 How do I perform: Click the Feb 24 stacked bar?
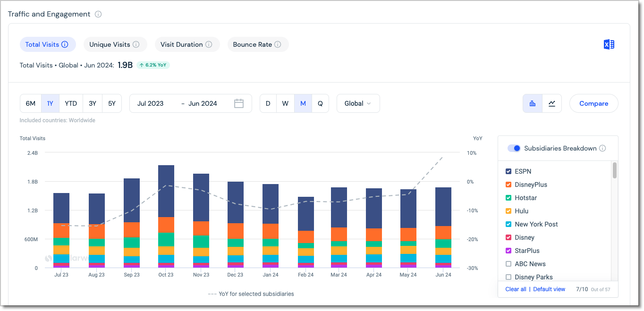[306, 232]
